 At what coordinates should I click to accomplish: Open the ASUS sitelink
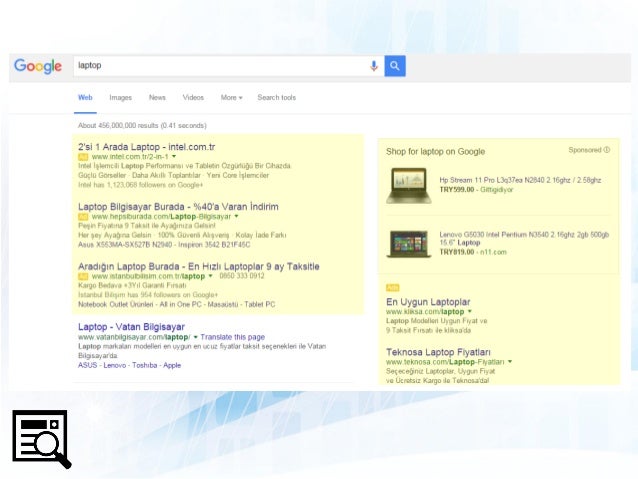(x=87, y=365)
